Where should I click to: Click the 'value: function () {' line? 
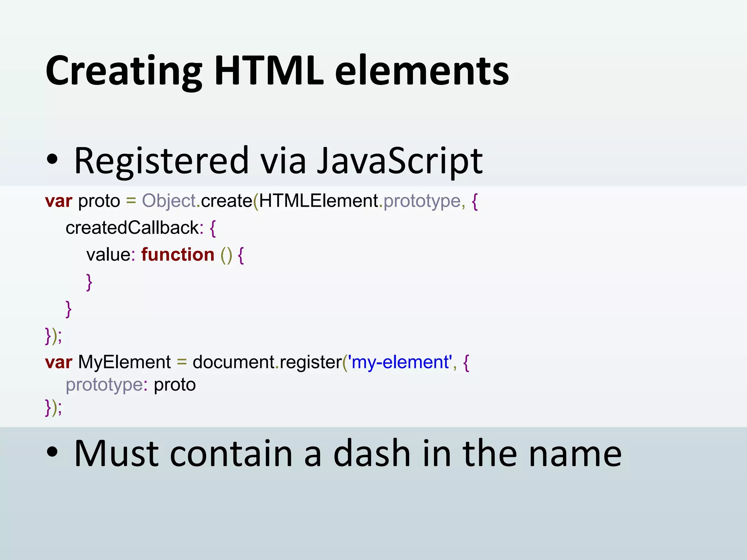pos(165,255)
